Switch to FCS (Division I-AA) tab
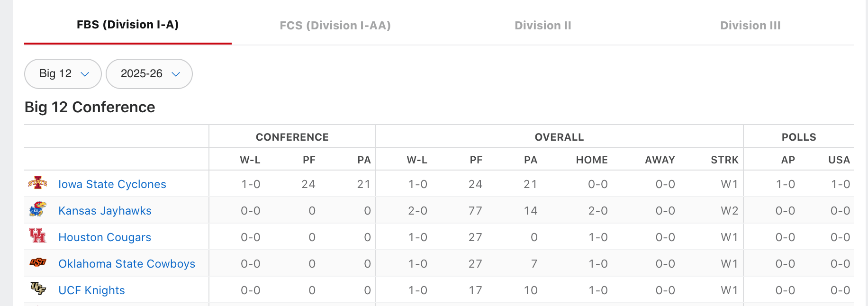 click(335, 26)
